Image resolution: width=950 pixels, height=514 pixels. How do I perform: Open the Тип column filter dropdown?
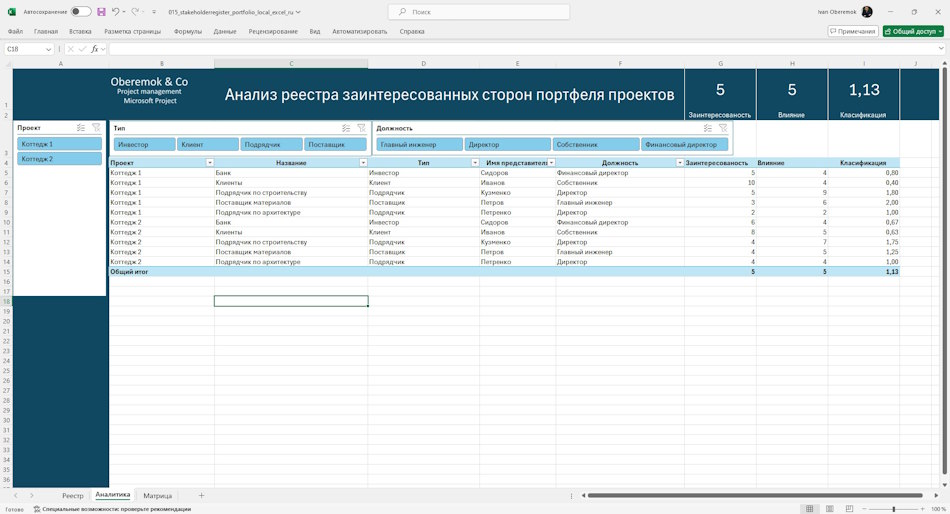(475, 162)
